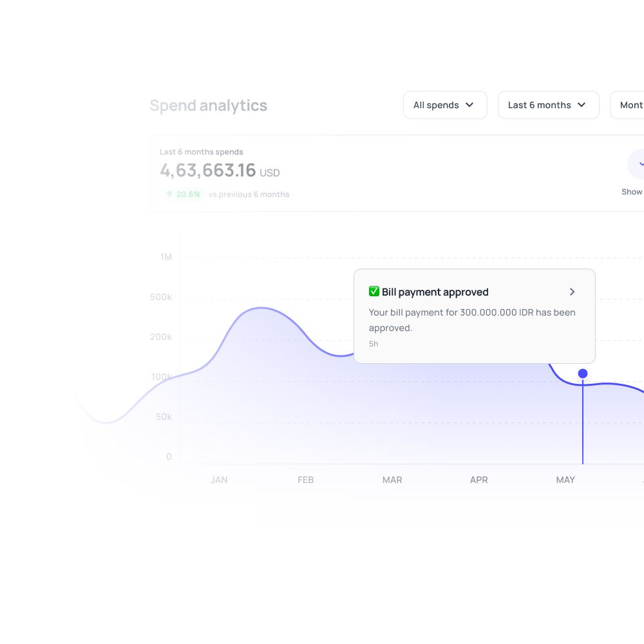Screen dimensions: 644x644
Task: Click the upward trend arrow beside 20.6%
Action: point(169,194)
